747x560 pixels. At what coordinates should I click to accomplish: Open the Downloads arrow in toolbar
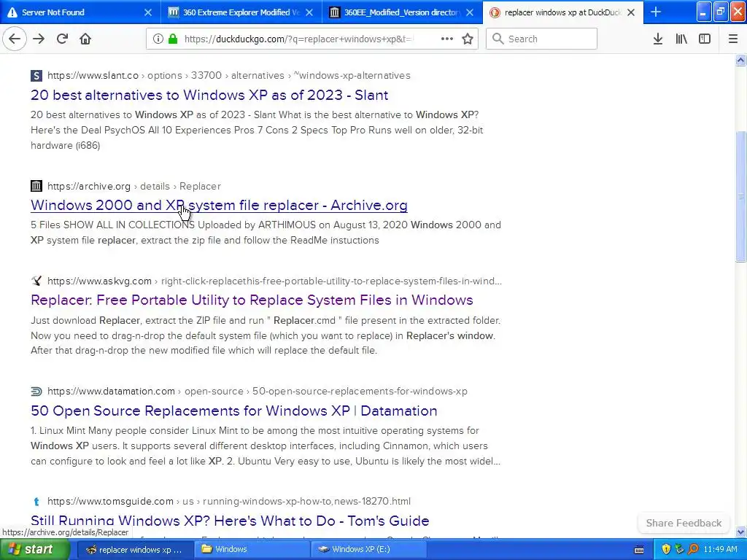(657, 39)
